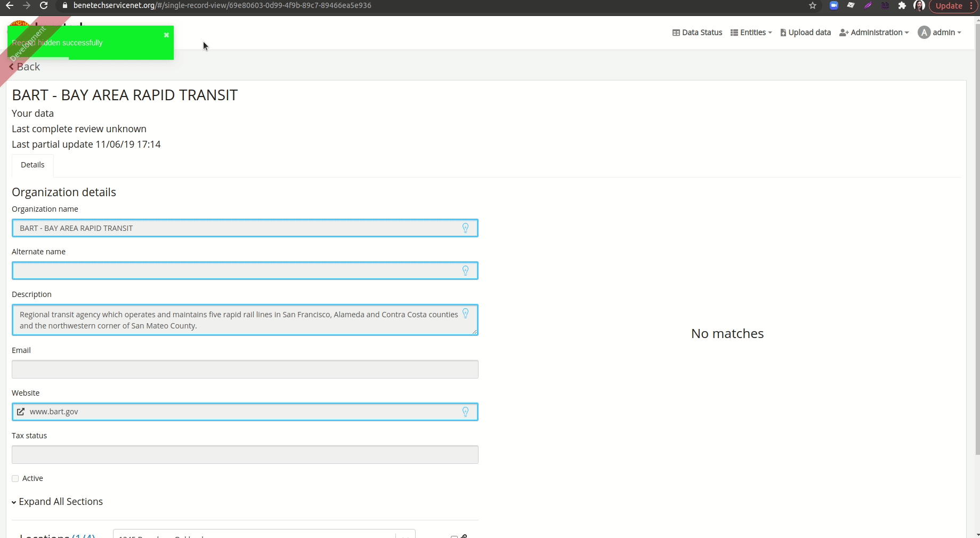Click the Update button in the browser toolbar
Image resolution: width=980 pixels, height=538 pixels.
(x=950, y=6)
